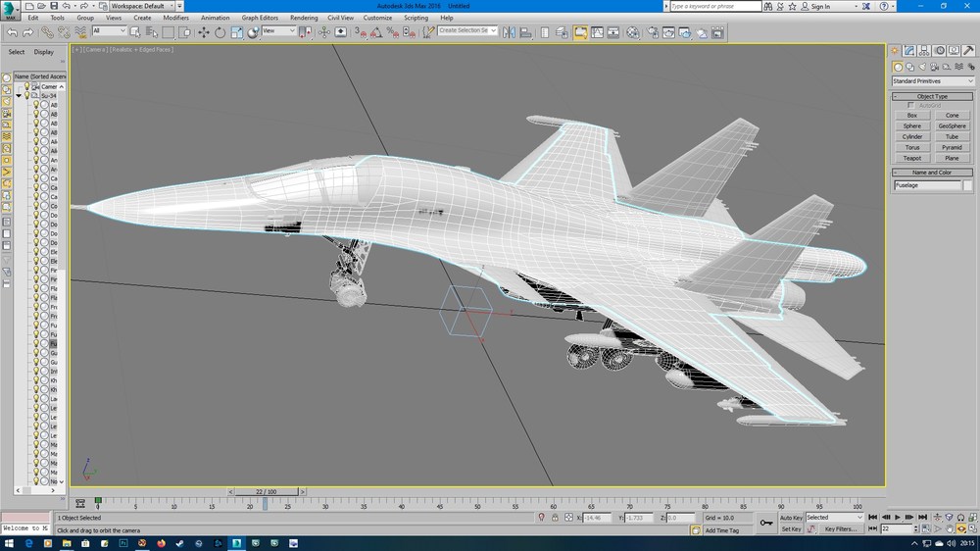This screenshot has height=551, width=980.
Task: Open the Create Selection Set dropdown
Action: click(466, 30)
